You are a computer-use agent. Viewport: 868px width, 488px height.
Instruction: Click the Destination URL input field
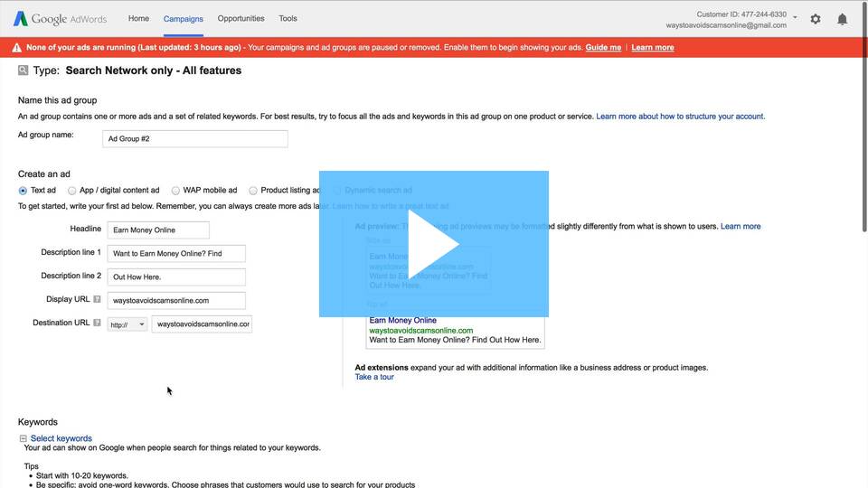[202, 324]
